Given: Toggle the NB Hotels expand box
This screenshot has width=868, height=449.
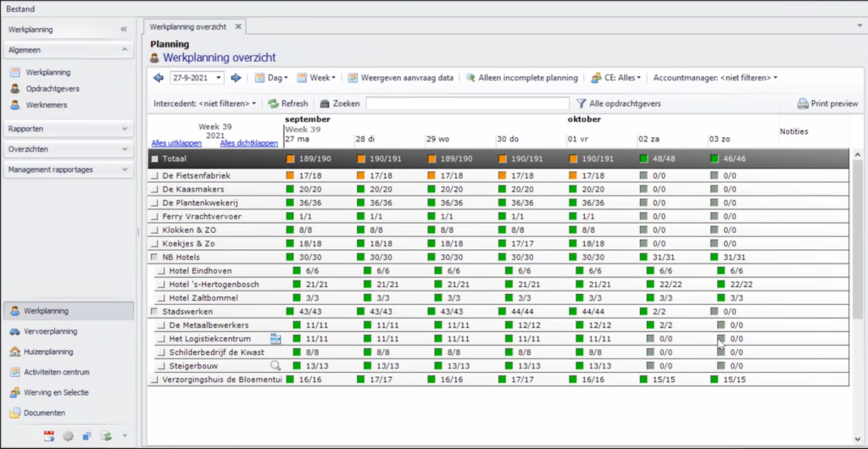Looking at the screenshot, I should tap(154, 258).
